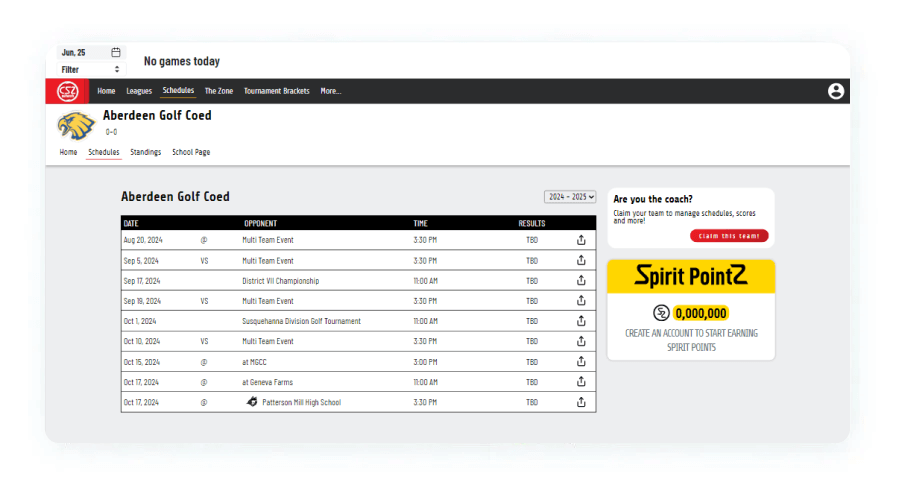900x490 pixels.
Task: Click the Spirit Points 0,000,000 counter
Action: click(x=700, y=313)
